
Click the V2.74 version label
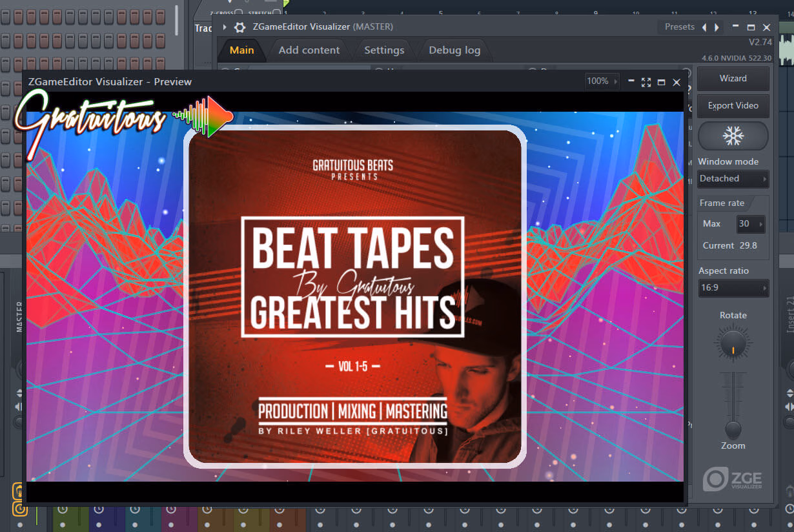pyautogui.click(x=760, y=43)
